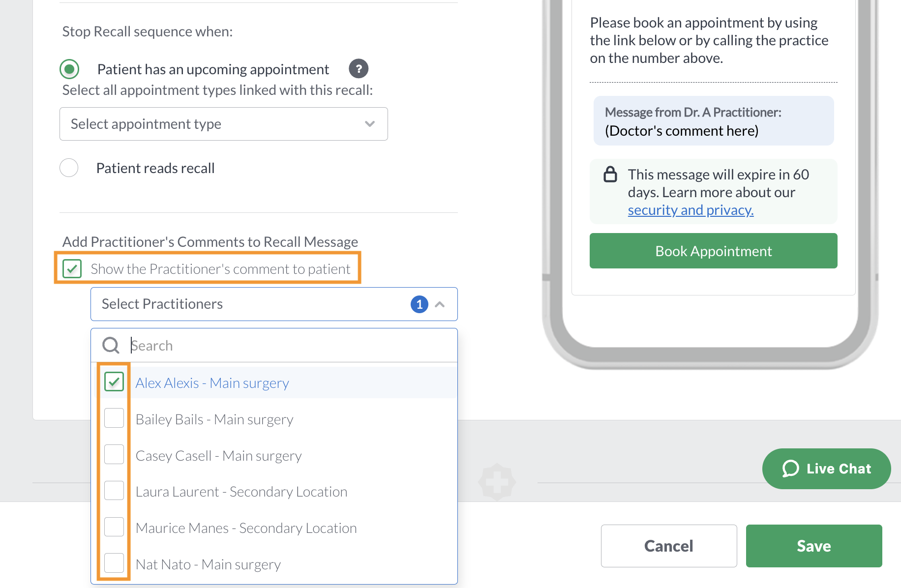Click the blue selected-count badge

pyautogui.click(x=420, y=304)
